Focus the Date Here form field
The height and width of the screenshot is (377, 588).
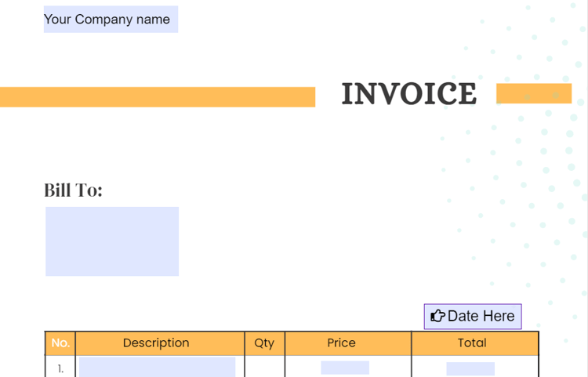473,317
